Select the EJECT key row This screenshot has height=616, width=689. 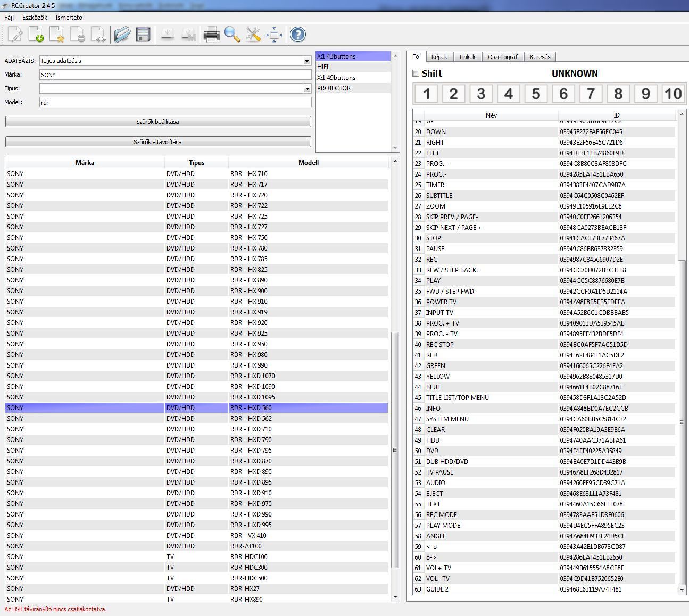tap(544, 494)
